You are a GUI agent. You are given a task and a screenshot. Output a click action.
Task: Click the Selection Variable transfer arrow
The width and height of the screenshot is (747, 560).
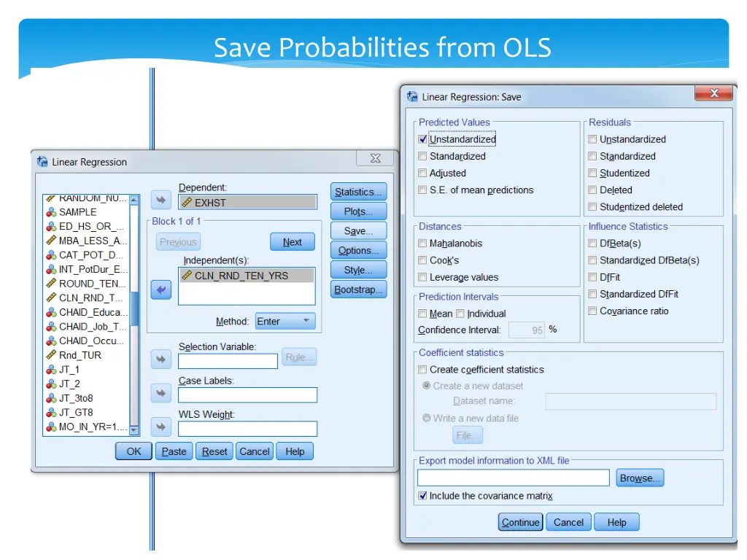click(160, 359)
